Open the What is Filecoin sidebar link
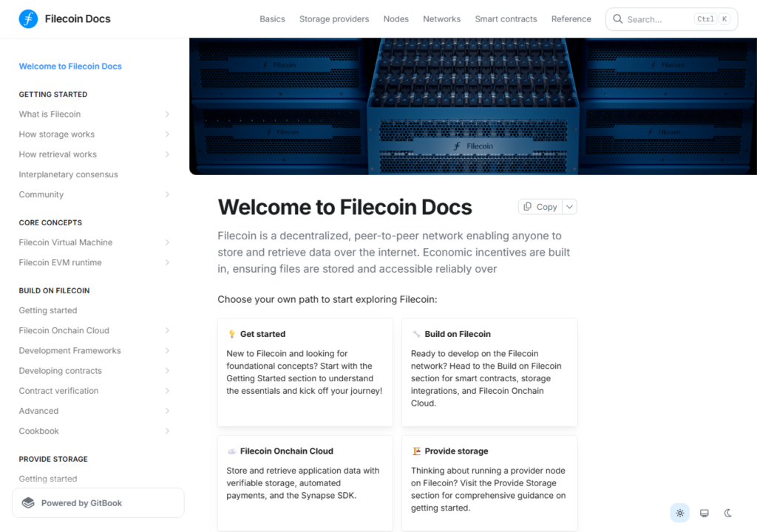 point(50,115)
